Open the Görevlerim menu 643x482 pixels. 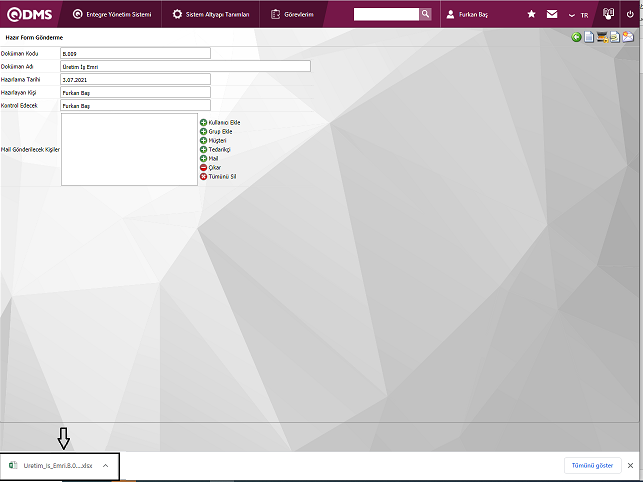point(292,14)
